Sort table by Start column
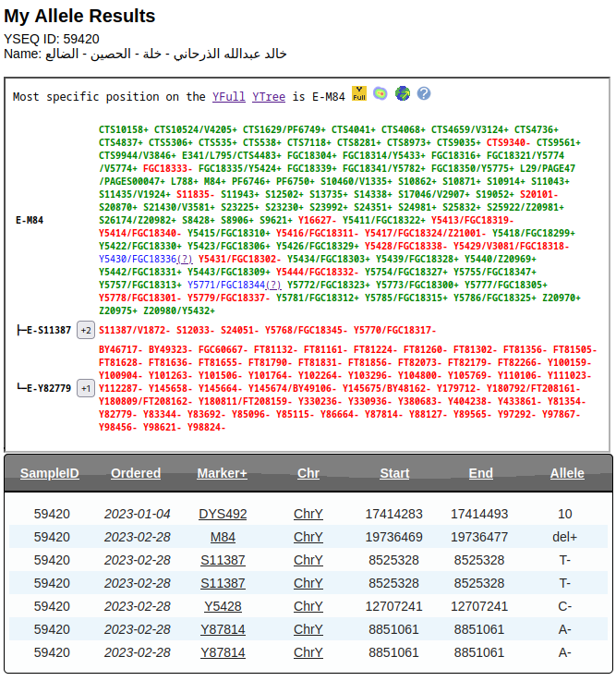The image size is (616, 681). pyautogui.click(x=394, y=473)
